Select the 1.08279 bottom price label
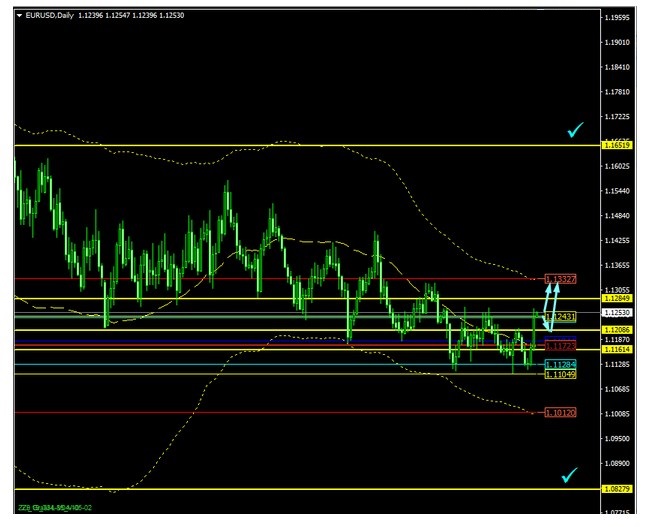 pos(617,489)
